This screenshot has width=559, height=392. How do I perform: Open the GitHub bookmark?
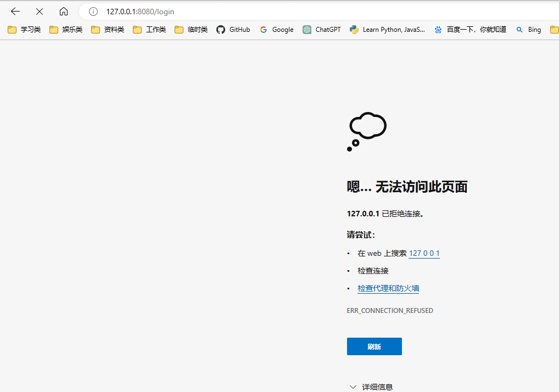[x=233, y=30]
